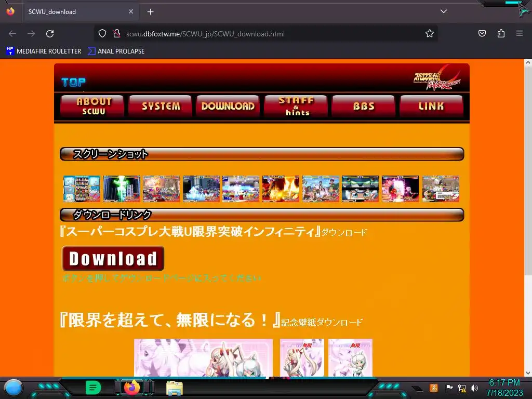The width and height of the screenshot is (532, 399).
Task: Open the green notes app on taskbar
Action: pos(93,387)
